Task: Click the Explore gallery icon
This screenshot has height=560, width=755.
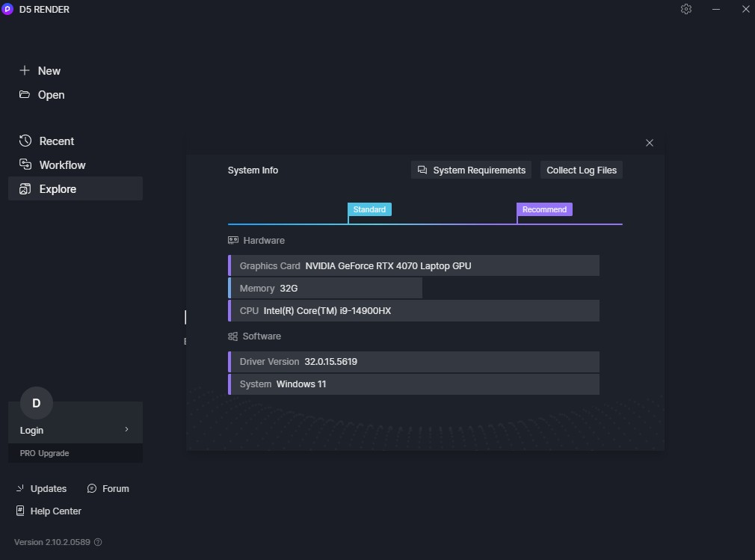Action: 25,188
